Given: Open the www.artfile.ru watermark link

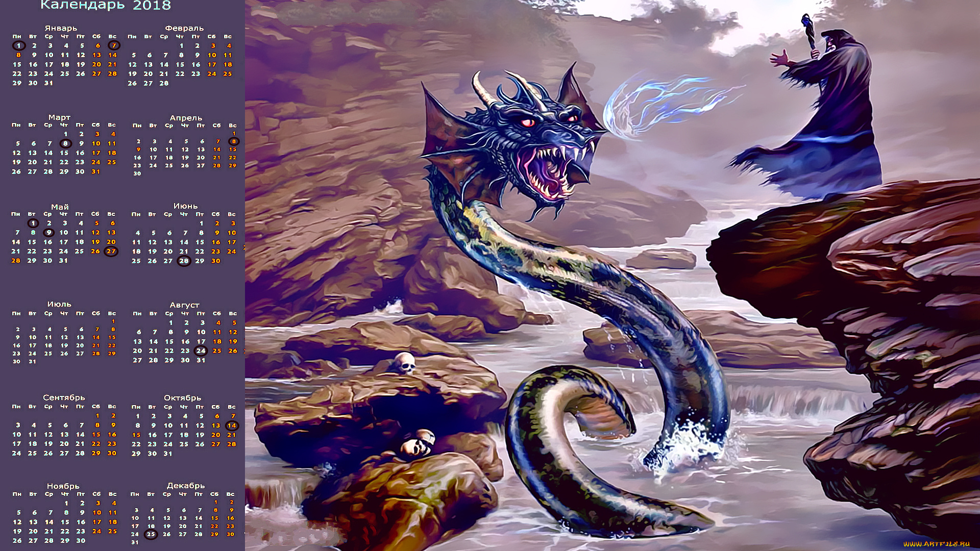Looking at the screenshot, I should (x=936, y=544).
